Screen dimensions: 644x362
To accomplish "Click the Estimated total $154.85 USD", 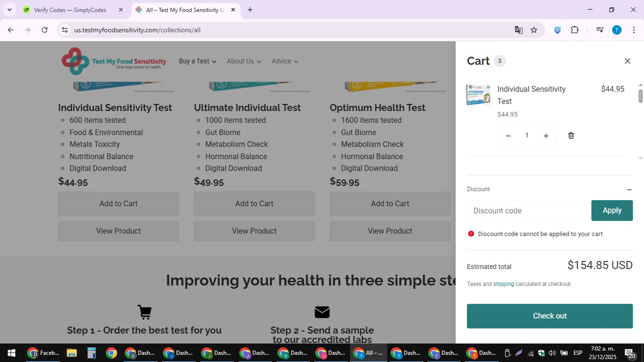I will point(600,265).
